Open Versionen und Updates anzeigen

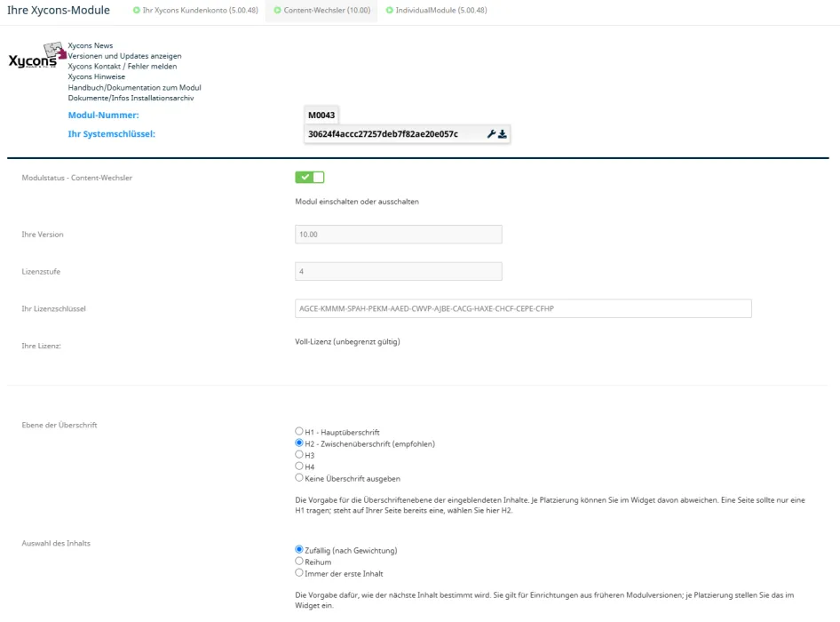[x=124, y=56]
